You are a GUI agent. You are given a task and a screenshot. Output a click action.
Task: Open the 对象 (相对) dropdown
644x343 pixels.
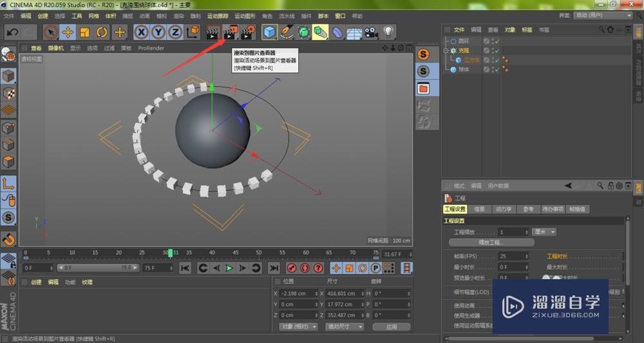[299, 326]
